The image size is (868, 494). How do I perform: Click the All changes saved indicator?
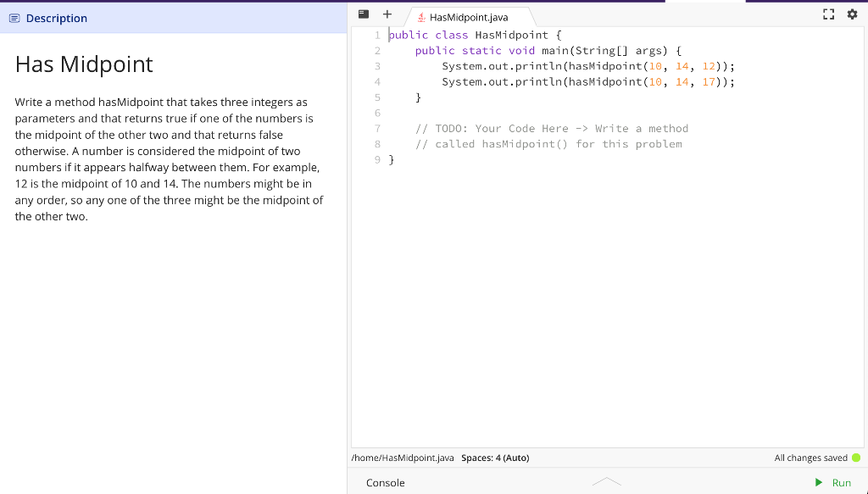(x=810, y=458)
